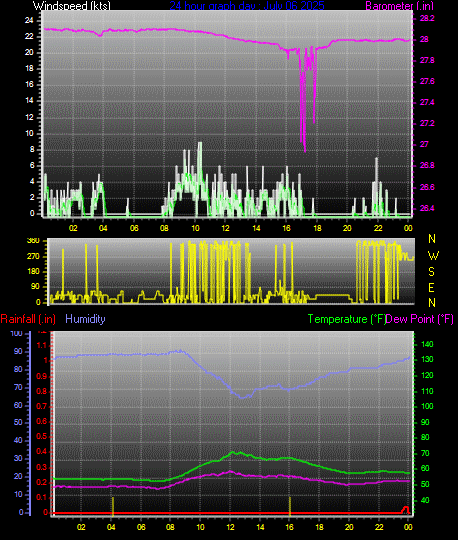Click the lowest barometer dip near 17:00
This screenshot has height=540, width=458.
click(x=305, y=150)
